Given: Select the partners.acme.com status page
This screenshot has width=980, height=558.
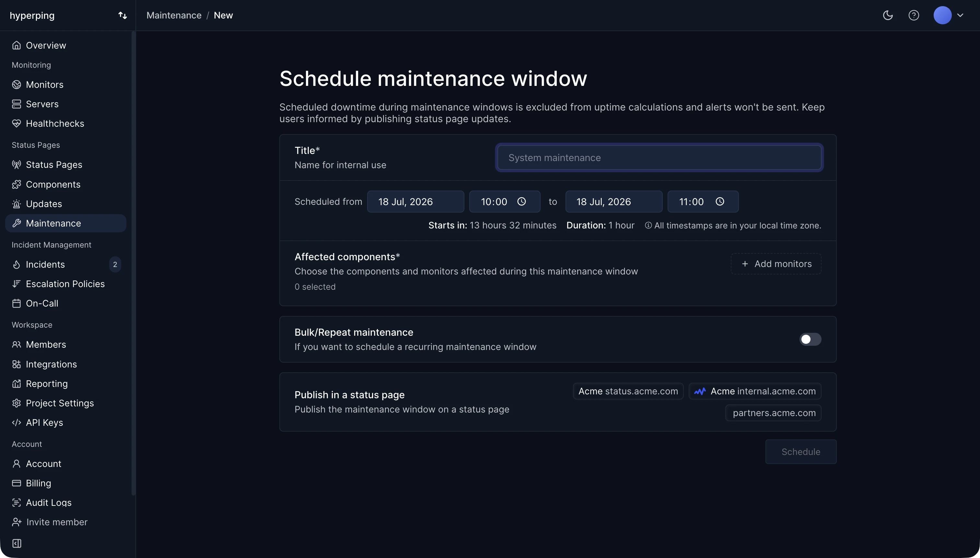Looking at the screenshot, I should [x=774, y=413].
